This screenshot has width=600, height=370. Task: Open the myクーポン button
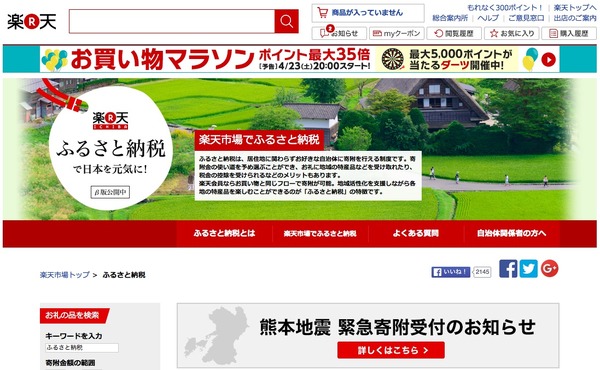(396, 34)
